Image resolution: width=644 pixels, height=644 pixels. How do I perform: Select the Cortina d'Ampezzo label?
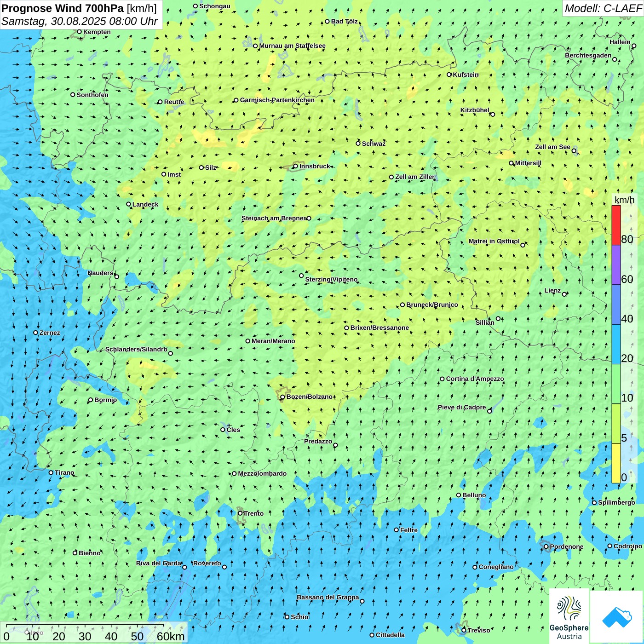pyautogui.click(x=475, y=379)
